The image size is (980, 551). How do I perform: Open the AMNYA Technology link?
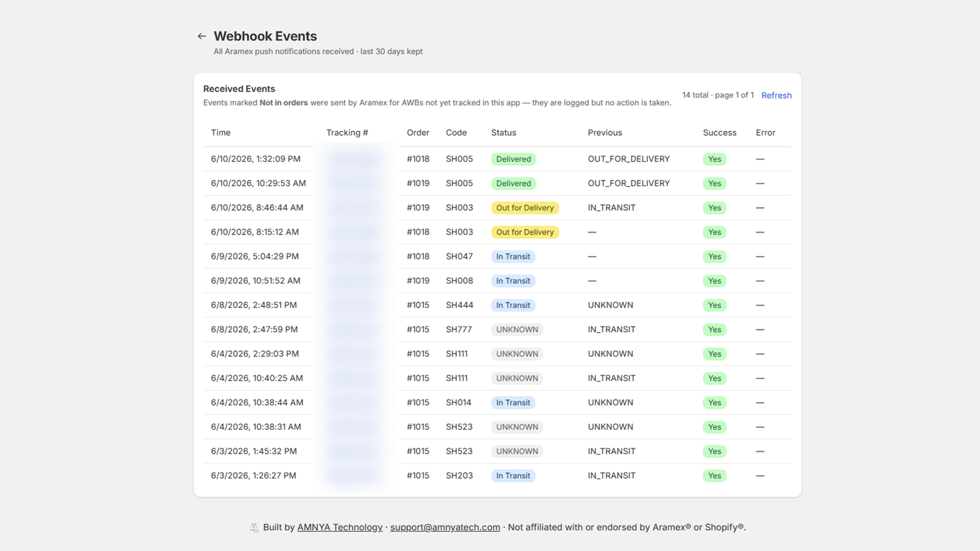[340, 527]
